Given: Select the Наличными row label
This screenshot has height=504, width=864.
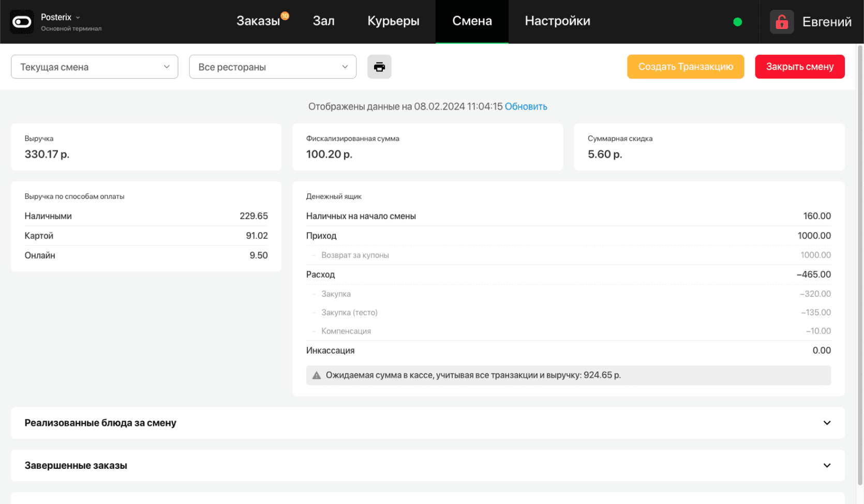Looking at the screenshot, I should [x=48, y=216].
